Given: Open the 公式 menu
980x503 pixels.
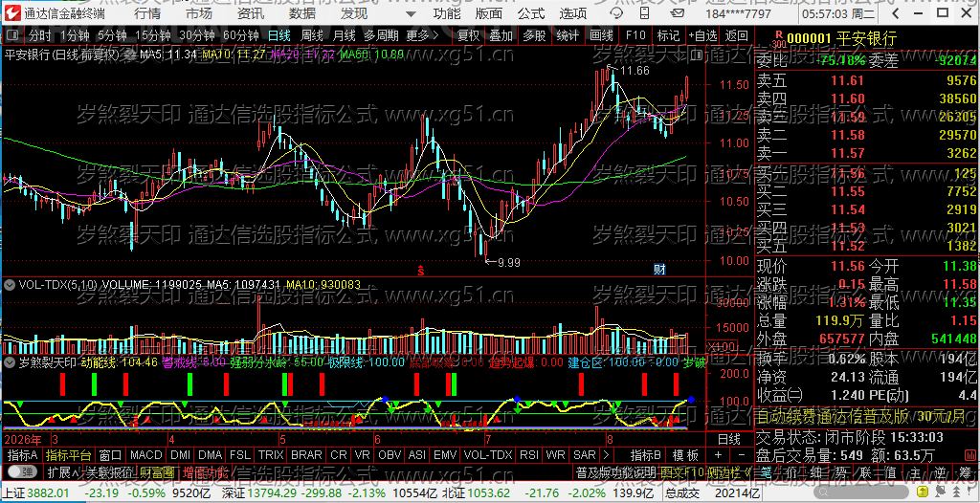Looking at the screenshot, I should (531, 13).
